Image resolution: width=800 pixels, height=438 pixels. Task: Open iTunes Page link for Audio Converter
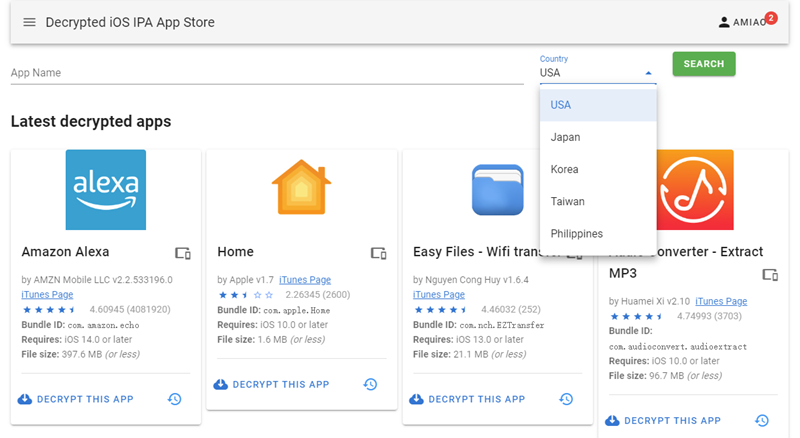721,301
